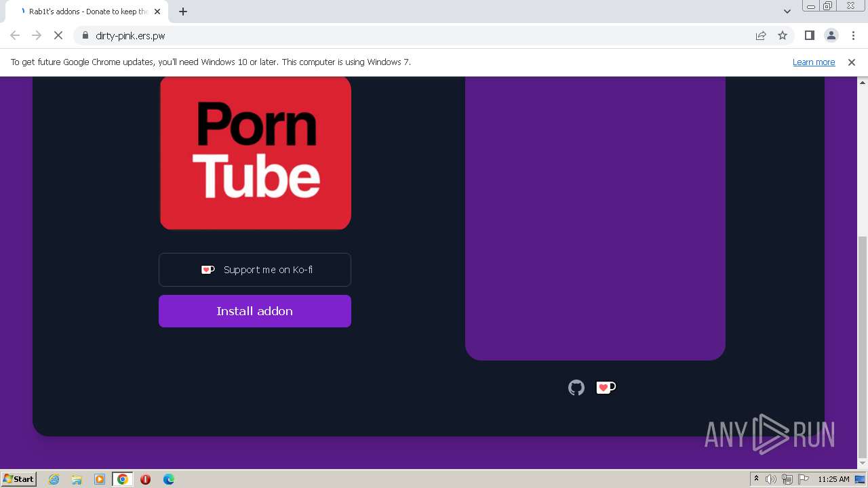The height and width of the screenshot is (488, 868).
Task: Close the Rab1t's addons tab
Action: tap(157, 12)
